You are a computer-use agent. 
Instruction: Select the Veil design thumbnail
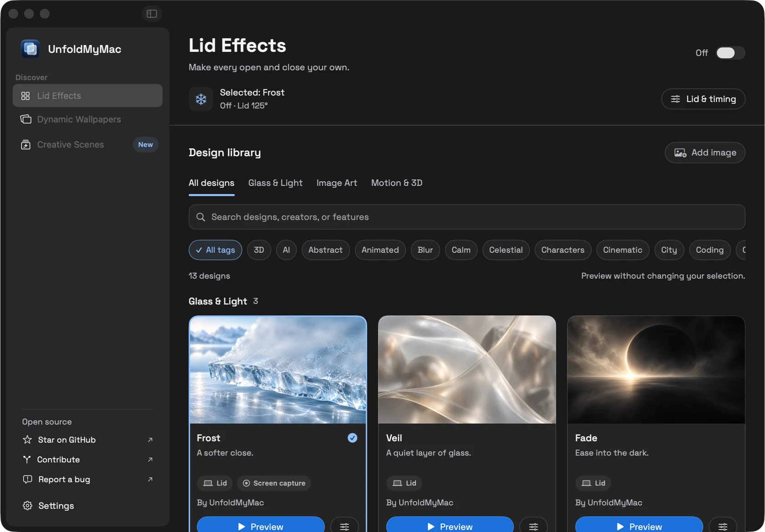tap(467, 370)
